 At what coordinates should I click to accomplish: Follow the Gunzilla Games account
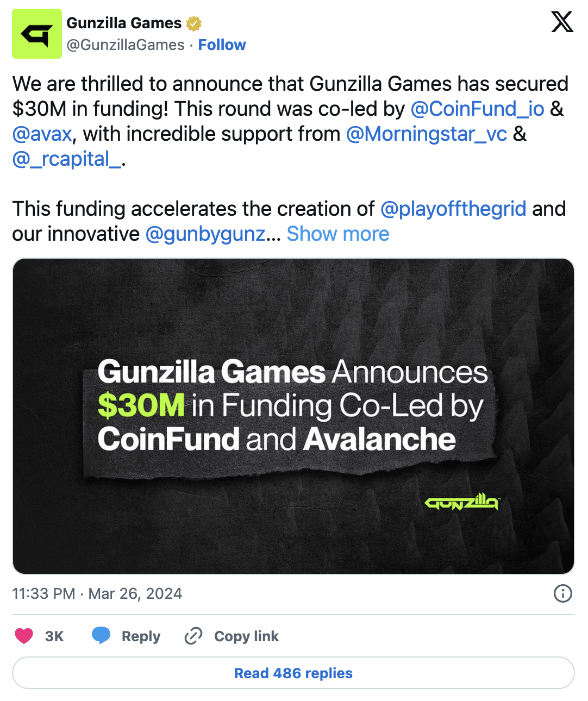tap(222, 45)
